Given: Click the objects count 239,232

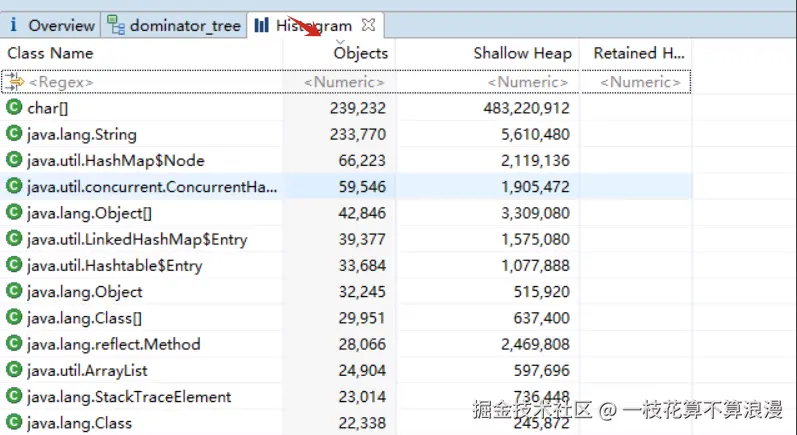Looking at the screenshot, I should click(358, 108).
